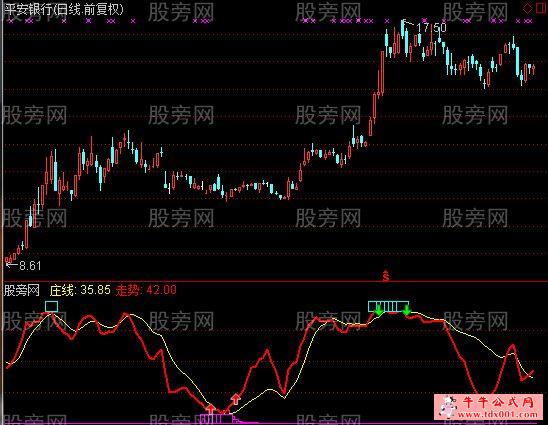The width and height of the screenshot is (548, 425).
Task: Select the cyan striped sell-zone box
Action: click(388, 306)
